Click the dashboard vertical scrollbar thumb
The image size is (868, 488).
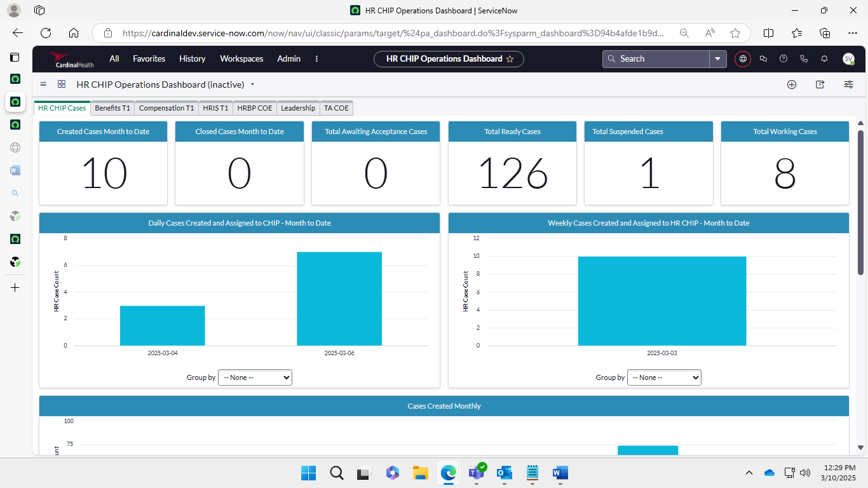point(861,202)
